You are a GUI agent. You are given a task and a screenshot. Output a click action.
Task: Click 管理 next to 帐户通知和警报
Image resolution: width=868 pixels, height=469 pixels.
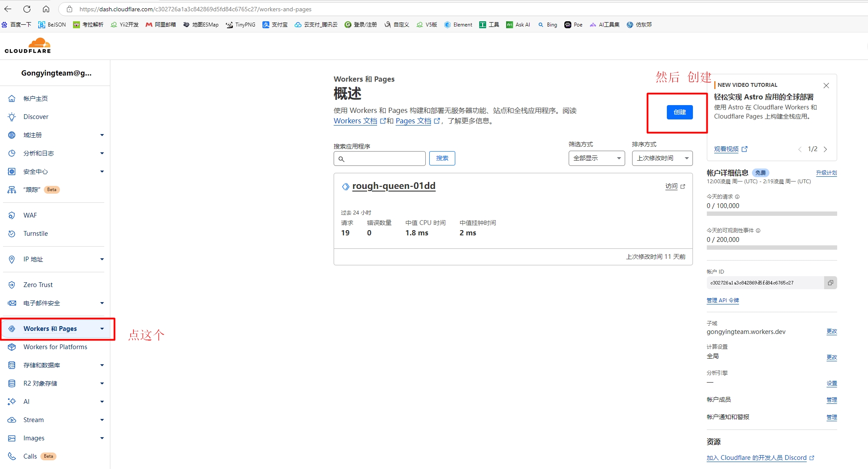pos(832,417)
